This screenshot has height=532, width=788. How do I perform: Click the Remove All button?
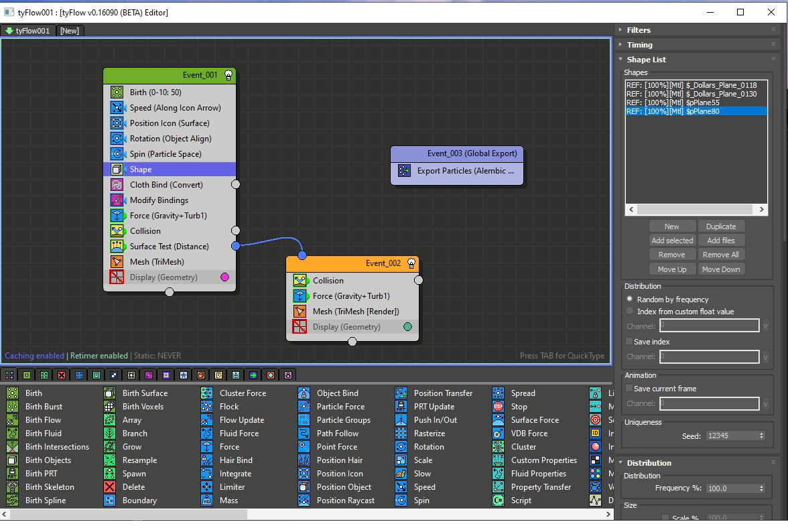pyautogui.click(x=721, y=255)
